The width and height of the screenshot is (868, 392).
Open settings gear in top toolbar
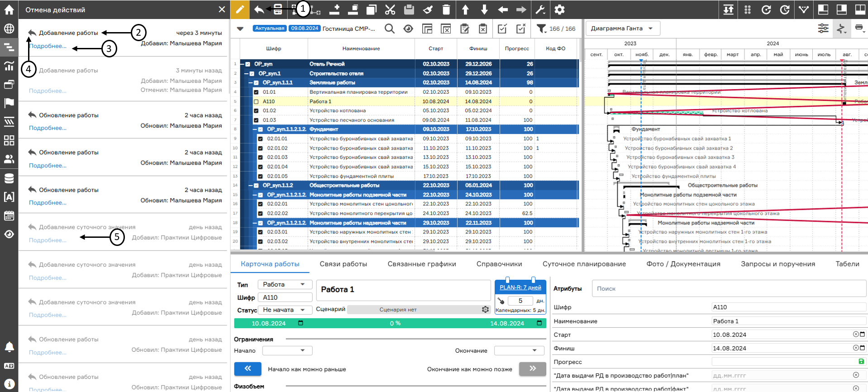click(559, 9)
